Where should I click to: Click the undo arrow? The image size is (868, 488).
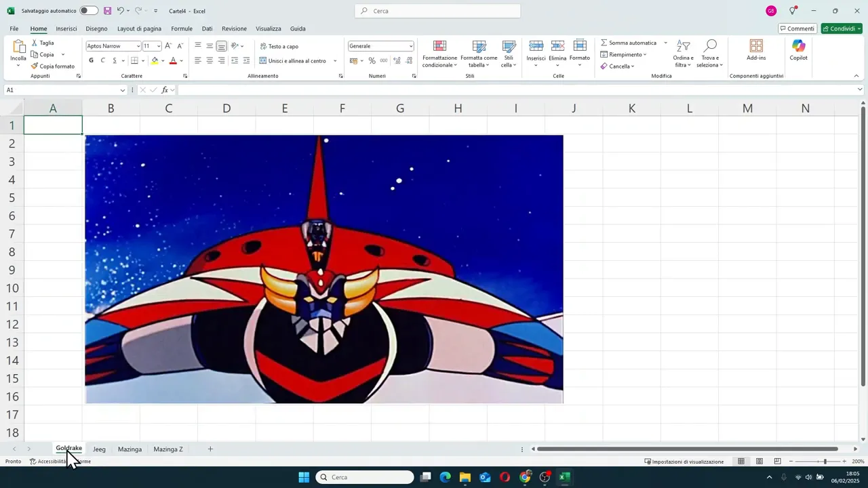(x=120, y=11)
